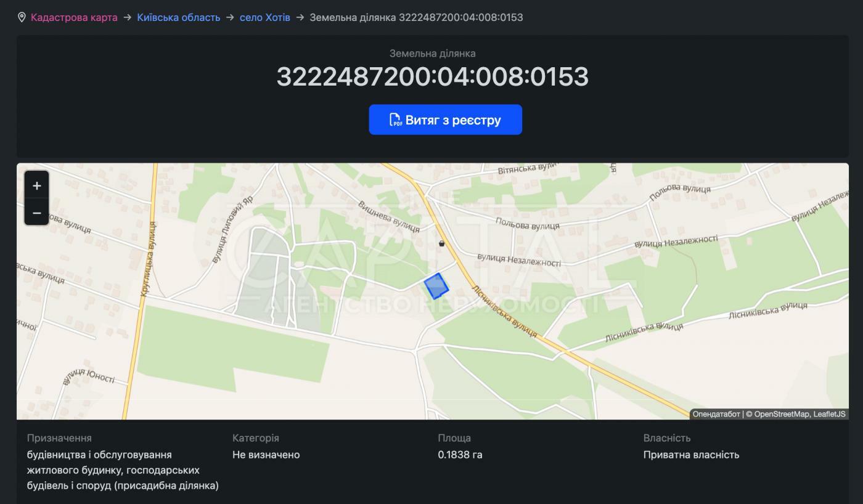The image size is (863, 504).
Task: Click the Призначення label
Action: [x=59, y=438]
